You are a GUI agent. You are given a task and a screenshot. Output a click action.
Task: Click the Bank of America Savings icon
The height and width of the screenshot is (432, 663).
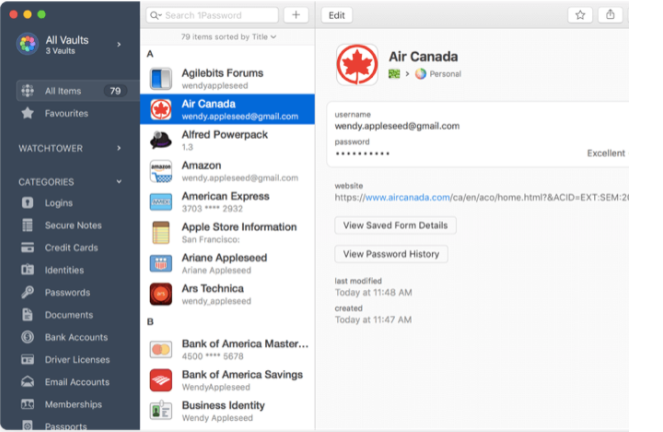[161, 380]
